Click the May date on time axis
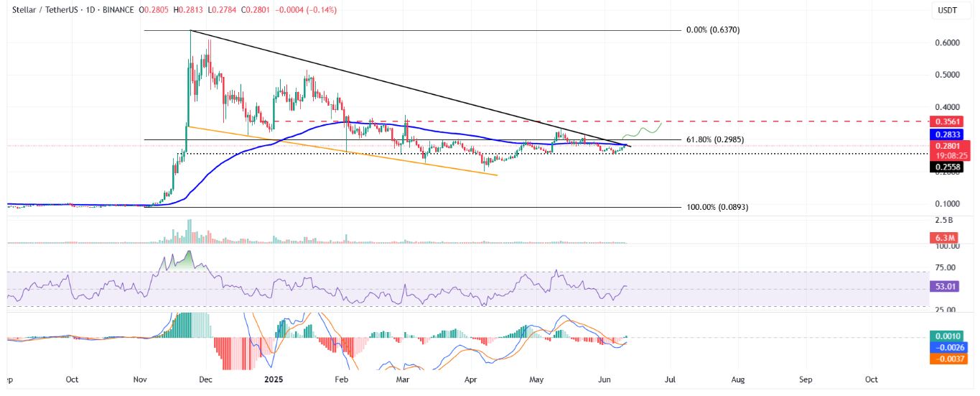 537,378
